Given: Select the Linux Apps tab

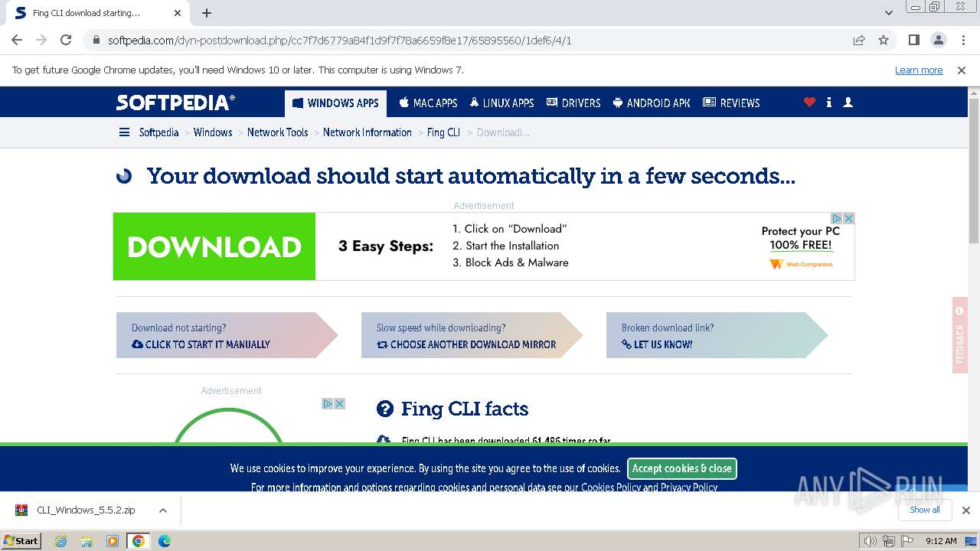Looking at the screenshot, I should click(x=501, y=103).
